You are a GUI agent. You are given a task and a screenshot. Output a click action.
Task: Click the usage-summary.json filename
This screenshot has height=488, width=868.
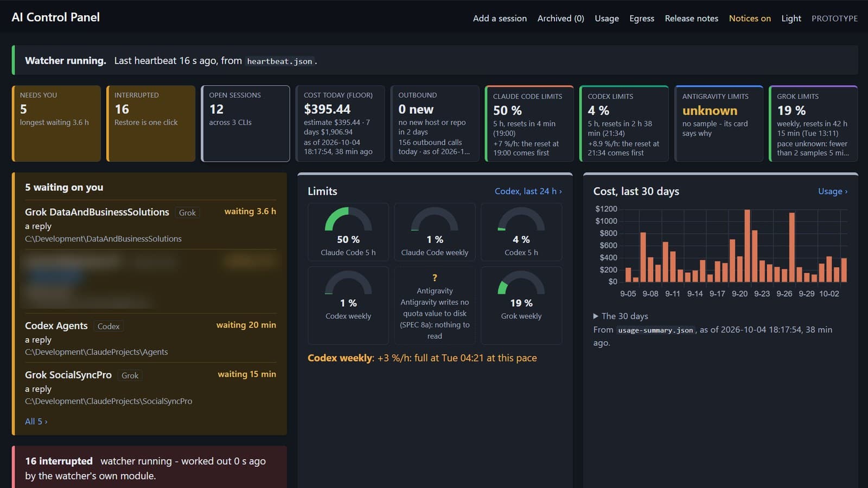pos(656,330)
